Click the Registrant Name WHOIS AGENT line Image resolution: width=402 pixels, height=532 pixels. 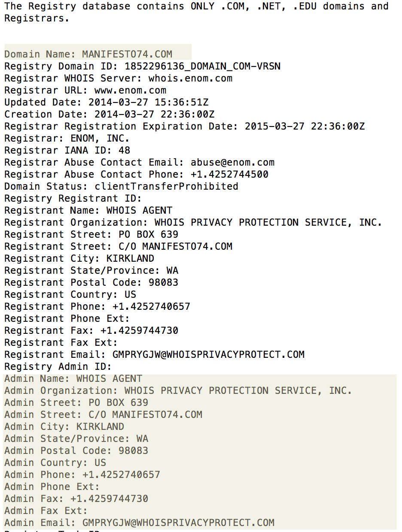[x=88, y=211]
